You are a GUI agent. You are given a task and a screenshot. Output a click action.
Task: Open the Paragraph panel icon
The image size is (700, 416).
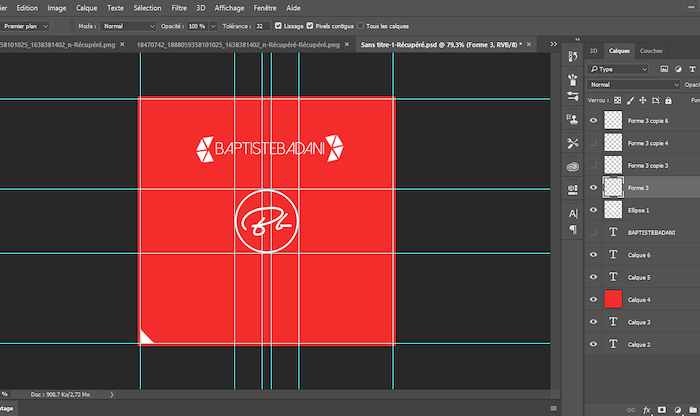pos(573,229)
